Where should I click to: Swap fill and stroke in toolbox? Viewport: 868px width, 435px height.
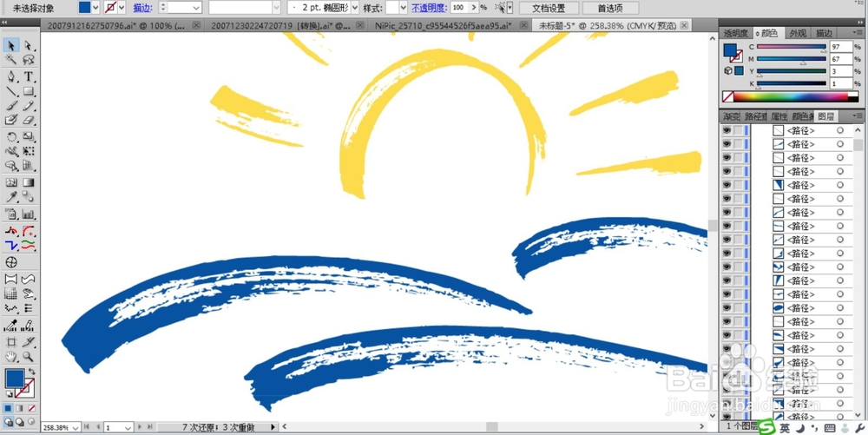pyautogui.click(x=31, y=372)
